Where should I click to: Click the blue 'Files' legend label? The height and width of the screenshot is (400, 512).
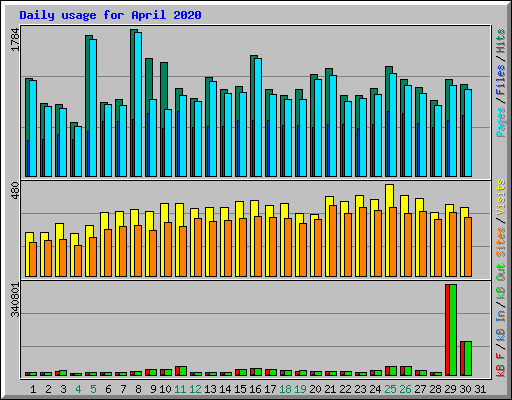click(x=500, y=80)
